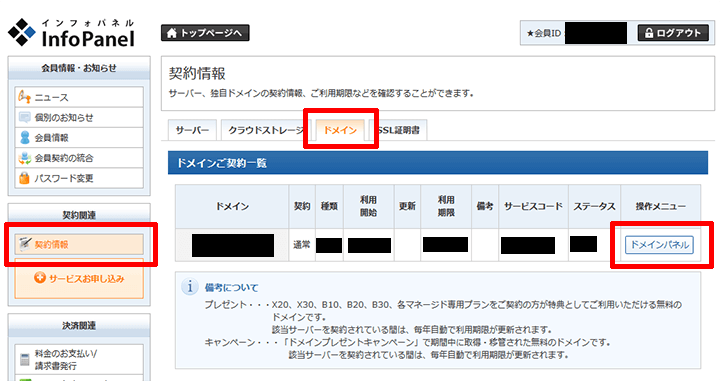Viewport: 720px width, 381px height.
Task: Open the ドメインパネル button
Action: [659, 245]
